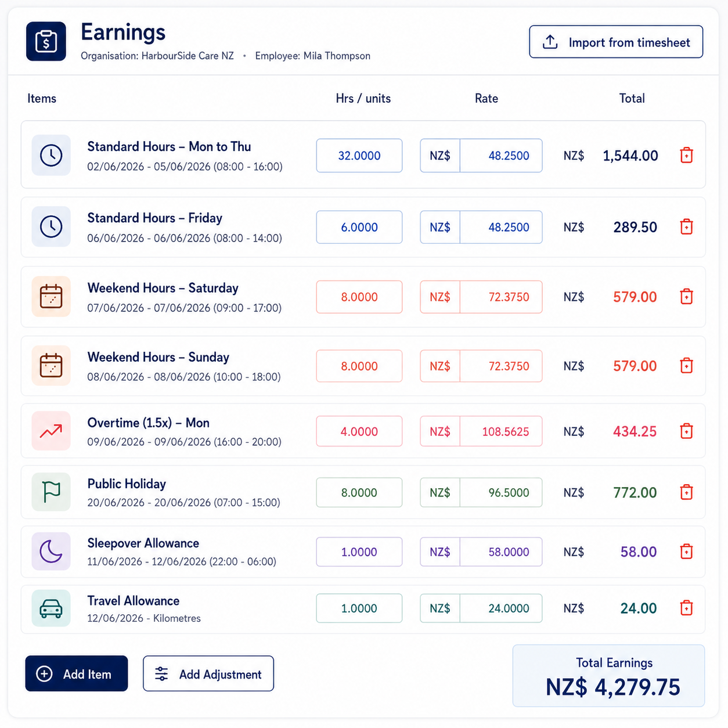Click the Public Holiday flag icon

pos(51,492)
